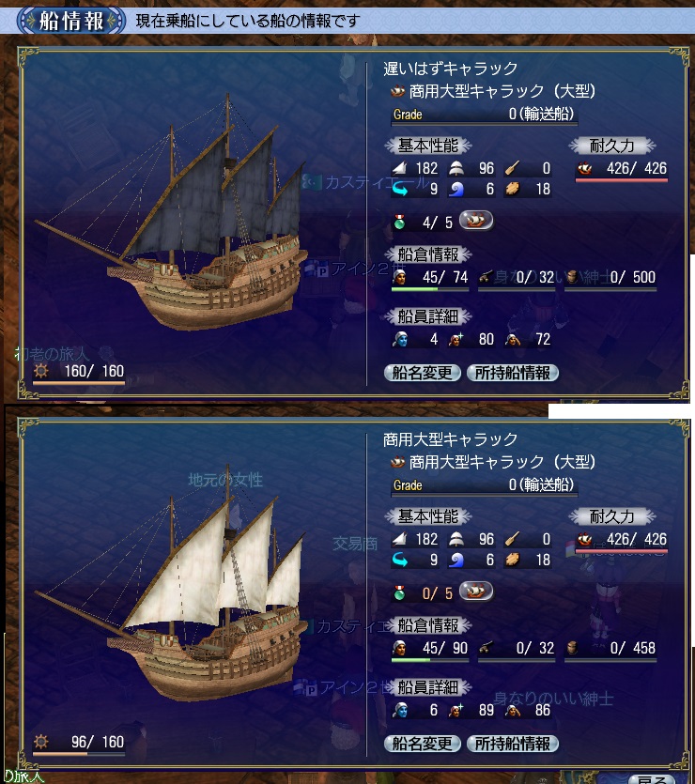
Task: Click the ship upgrade button beside 4/5
Action: click(x=476, y=221)
